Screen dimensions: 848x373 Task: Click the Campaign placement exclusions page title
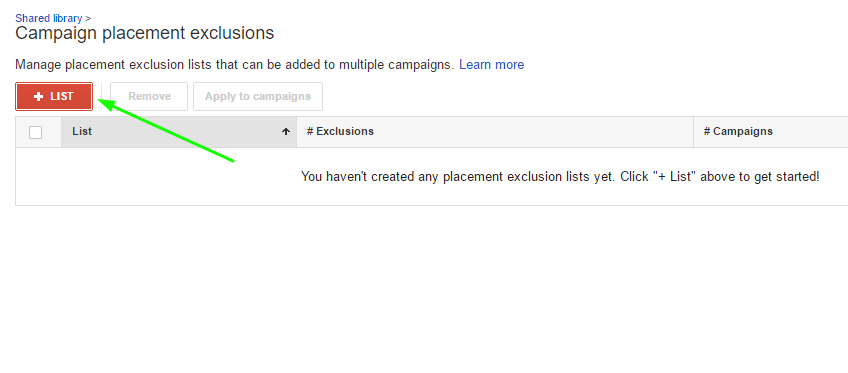[144, 34]
